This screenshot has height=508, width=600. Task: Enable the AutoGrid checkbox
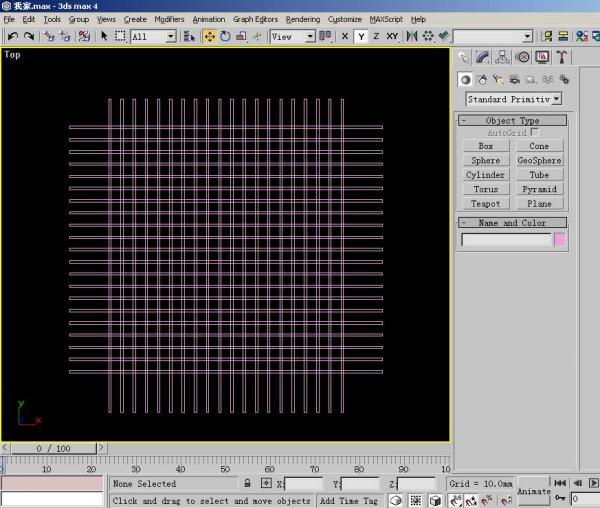tap(535, 132)
